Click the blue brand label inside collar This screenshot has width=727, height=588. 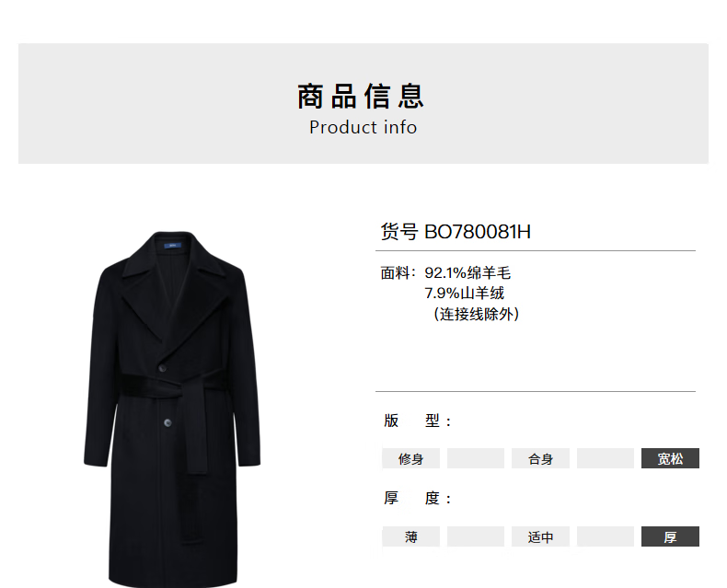[172, 246]
